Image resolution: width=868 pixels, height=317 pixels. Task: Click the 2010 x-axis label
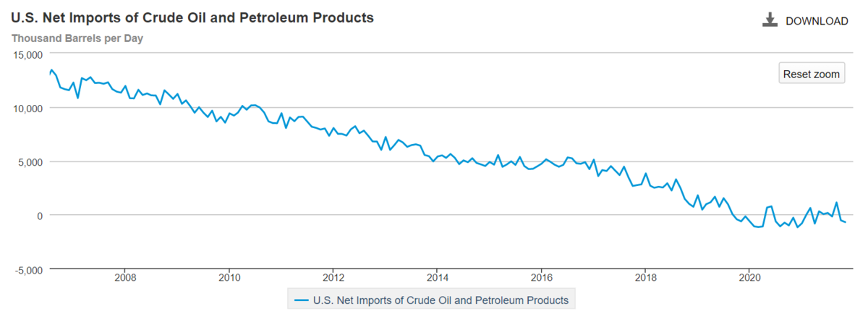point(229,276)
